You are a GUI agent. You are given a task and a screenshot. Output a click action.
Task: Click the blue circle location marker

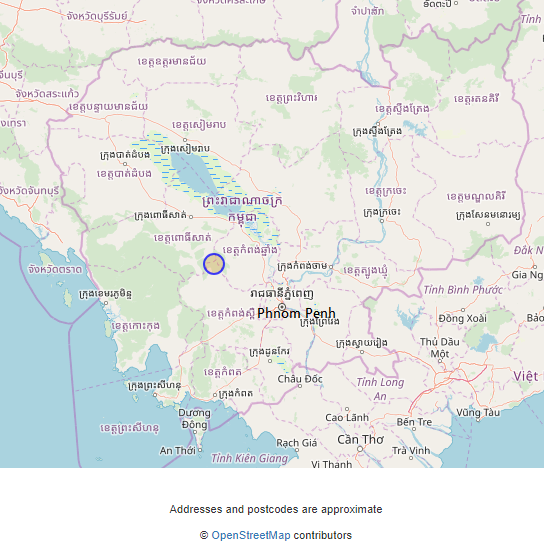click(214, 264)
